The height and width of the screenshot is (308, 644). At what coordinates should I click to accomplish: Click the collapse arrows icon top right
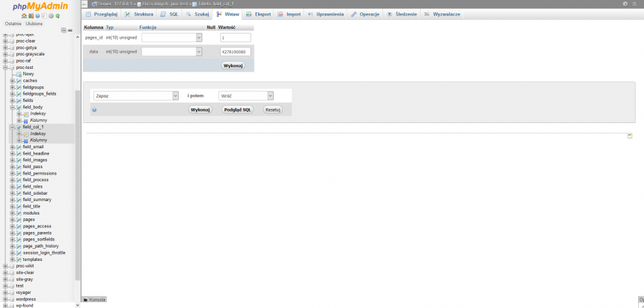(x=634, y=3)
